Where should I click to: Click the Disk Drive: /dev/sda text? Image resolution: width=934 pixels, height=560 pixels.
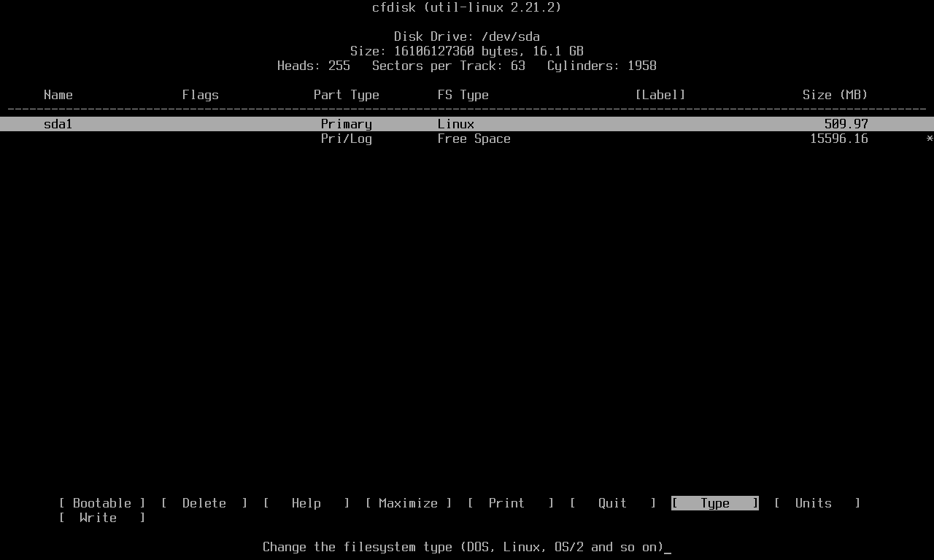467,36
